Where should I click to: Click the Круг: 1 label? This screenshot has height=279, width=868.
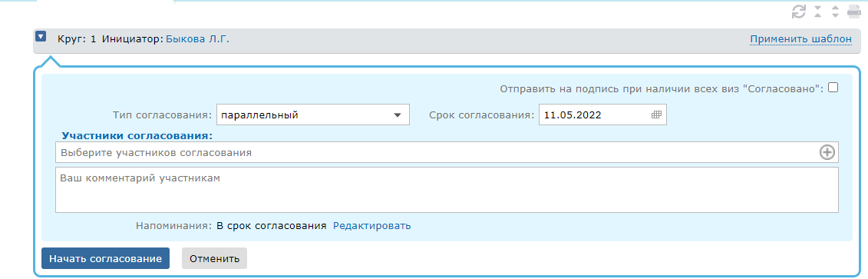click(x=77, y=39)
